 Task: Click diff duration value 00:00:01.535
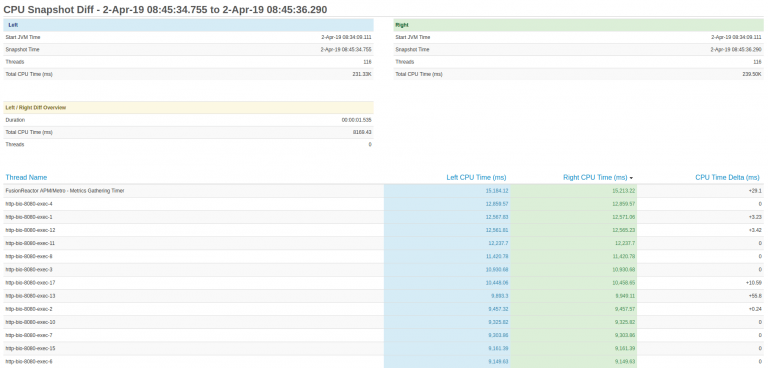point(357,120)
